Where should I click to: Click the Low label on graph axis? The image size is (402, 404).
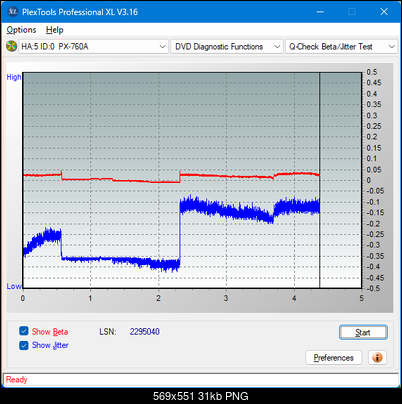pyautogui.click(x=14, y=286)
